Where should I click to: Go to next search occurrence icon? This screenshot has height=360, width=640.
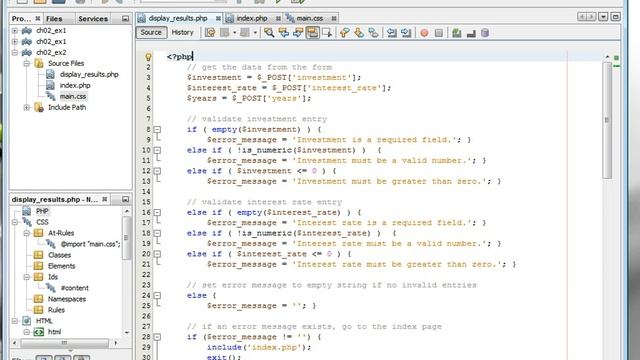click(x=298, y=33)
